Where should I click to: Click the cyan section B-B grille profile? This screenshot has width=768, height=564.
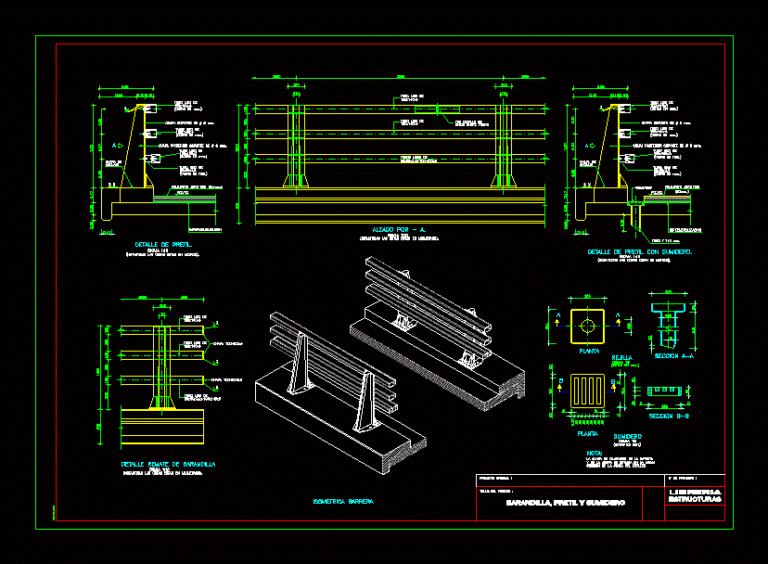click(x=664, y=391)
